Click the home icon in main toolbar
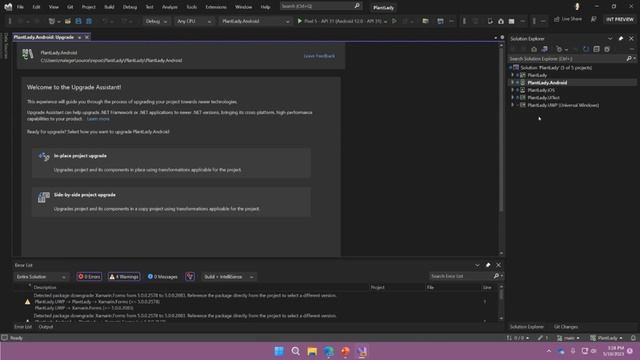This screenshot has width=640, height=360. 501,21
